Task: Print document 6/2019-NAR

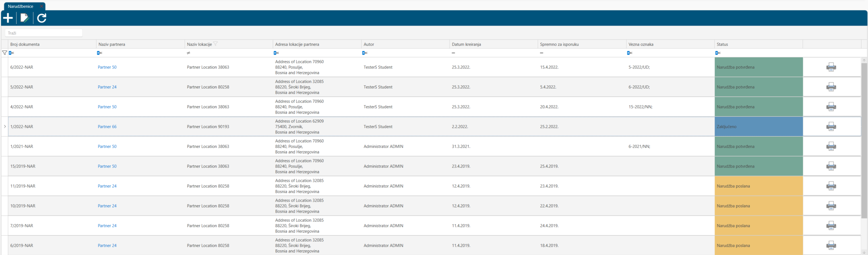Action: 831,245
